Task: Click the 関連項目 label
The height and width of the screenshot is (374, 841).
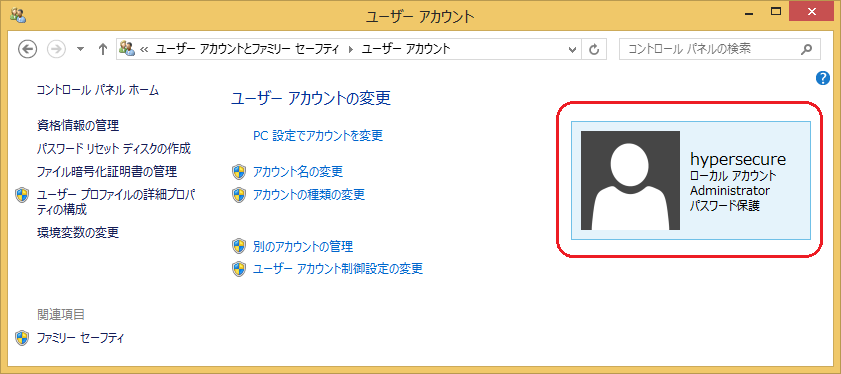Action: tap(61, 314)
